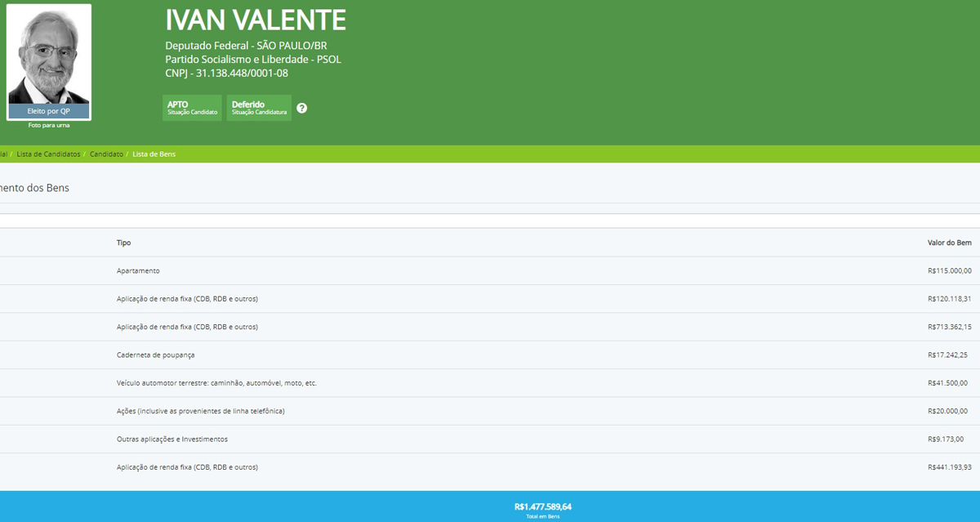The width and height of the screenshot is (980, 522).
Task: Click the Deferido Situação Candidatura badge
Action: click(259, 108)
